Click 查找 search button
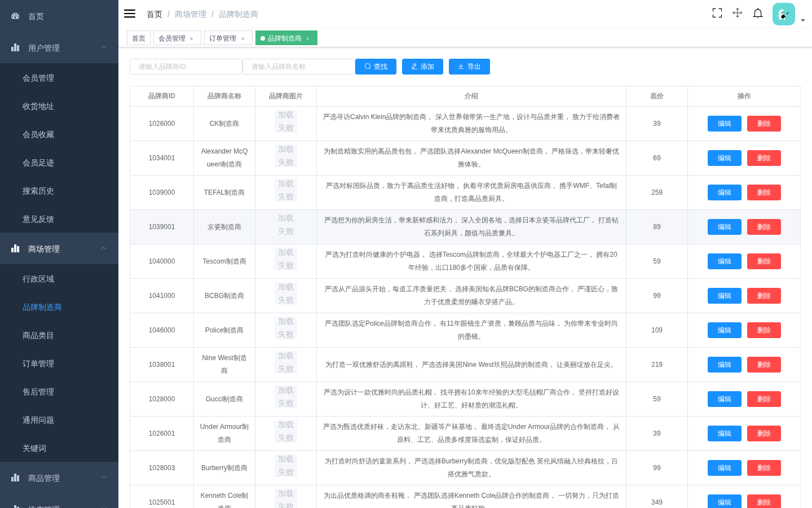Image resolution: width=812 pixels, height=508 pixels. tap(376, 67)
